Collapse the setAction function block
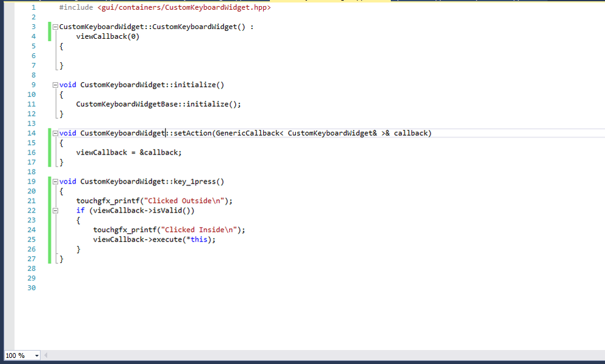 [x=55, y=133]
